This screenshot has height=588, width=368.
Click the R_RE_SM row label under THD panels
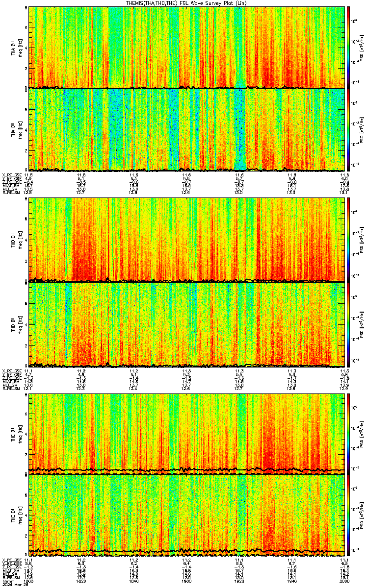(11, 389)
